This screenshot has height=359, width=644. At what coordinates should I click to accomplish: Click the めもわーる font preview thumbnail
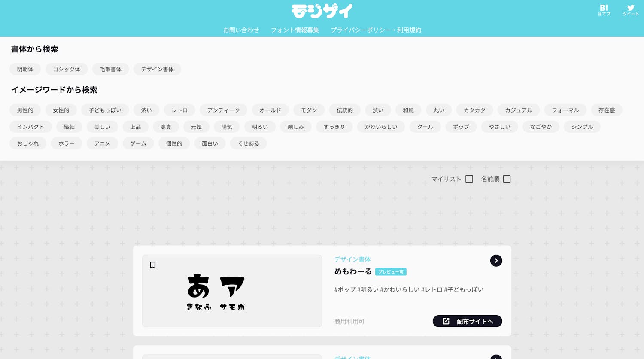[232, 291]
